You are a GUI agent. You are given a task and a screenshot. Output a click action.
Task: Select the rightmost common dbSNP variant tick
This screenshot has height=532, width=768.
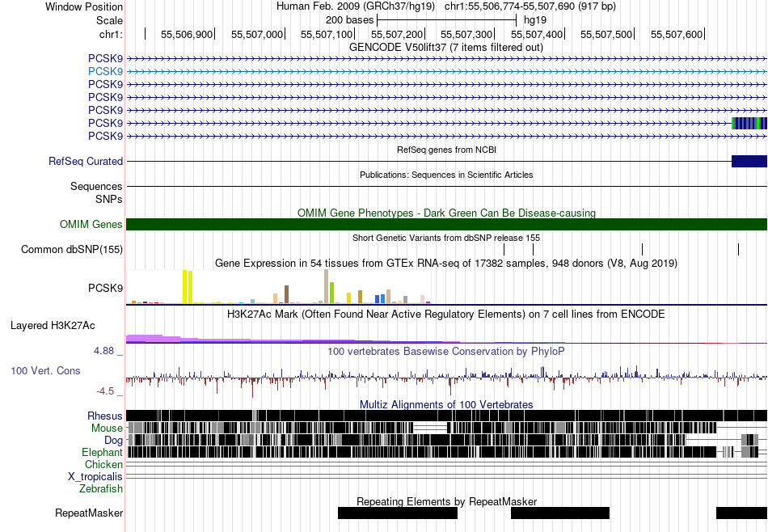[738, 249]
